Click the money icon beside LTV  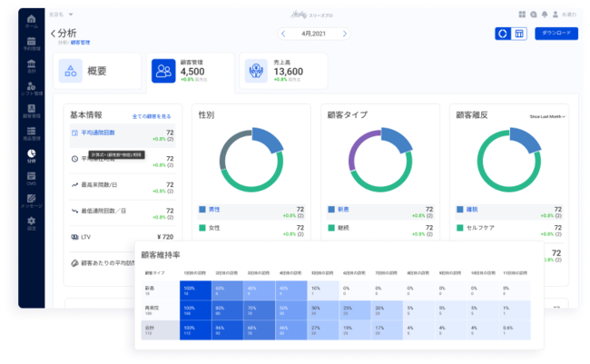pos(74,237)
